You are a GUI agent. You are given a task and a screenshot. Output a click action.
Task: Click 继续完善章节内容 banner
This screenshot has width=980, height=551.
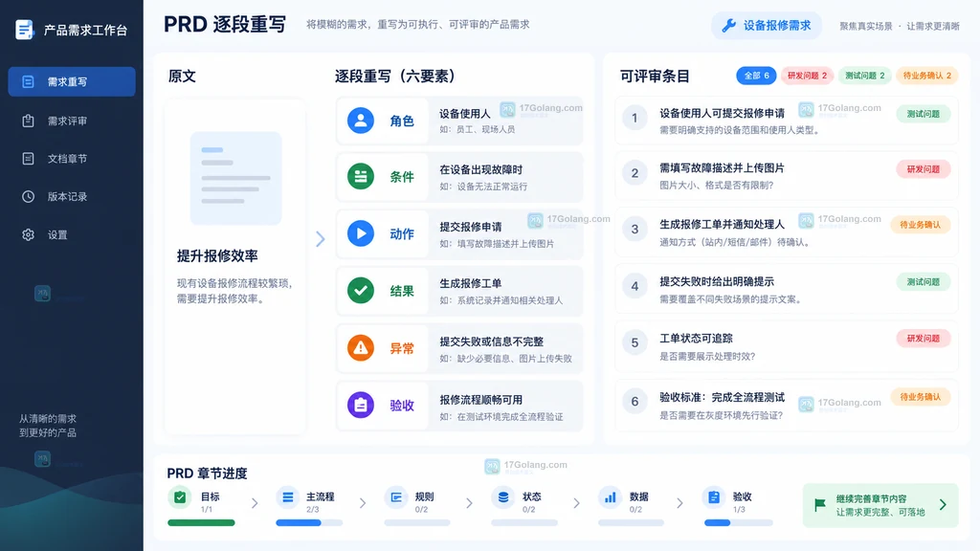tap(880, 505)
